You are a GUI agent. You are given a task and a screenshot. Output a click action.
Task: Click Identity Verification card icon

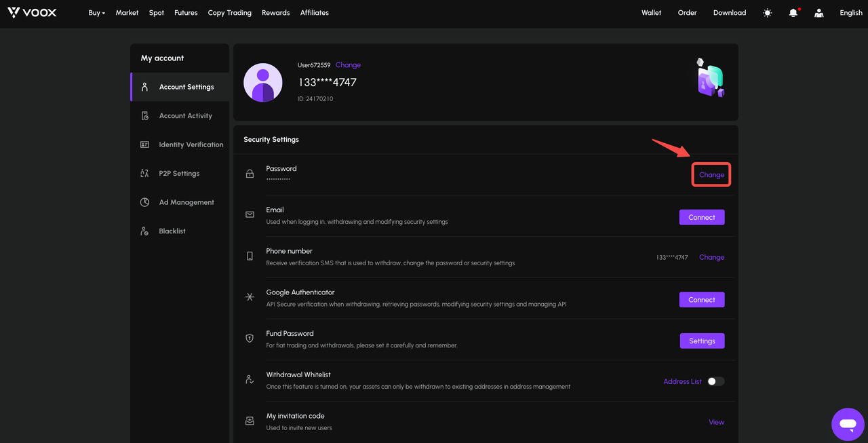coord(144,145)
